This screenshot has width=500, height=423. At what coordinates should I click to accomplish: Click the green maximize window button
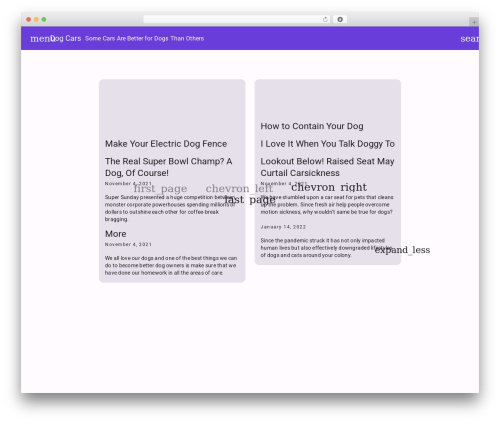tap(44, 20)
